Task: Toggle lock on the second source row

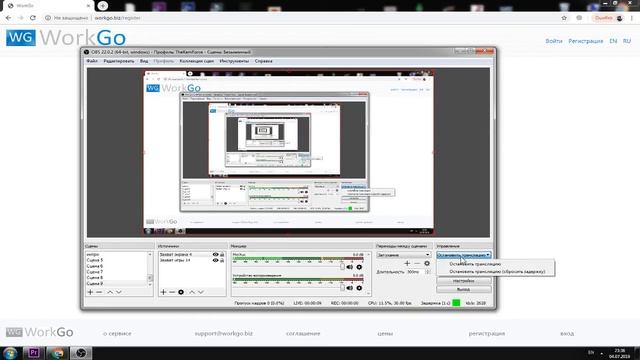Action: click(x=222, y=260)
